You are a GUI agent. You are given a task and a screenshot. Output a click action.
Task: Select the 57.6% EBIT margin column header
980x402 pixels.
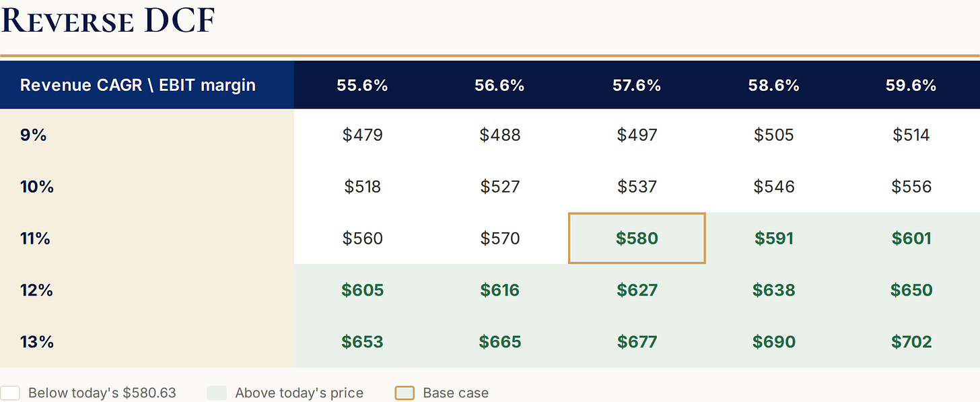pos(637,86)
